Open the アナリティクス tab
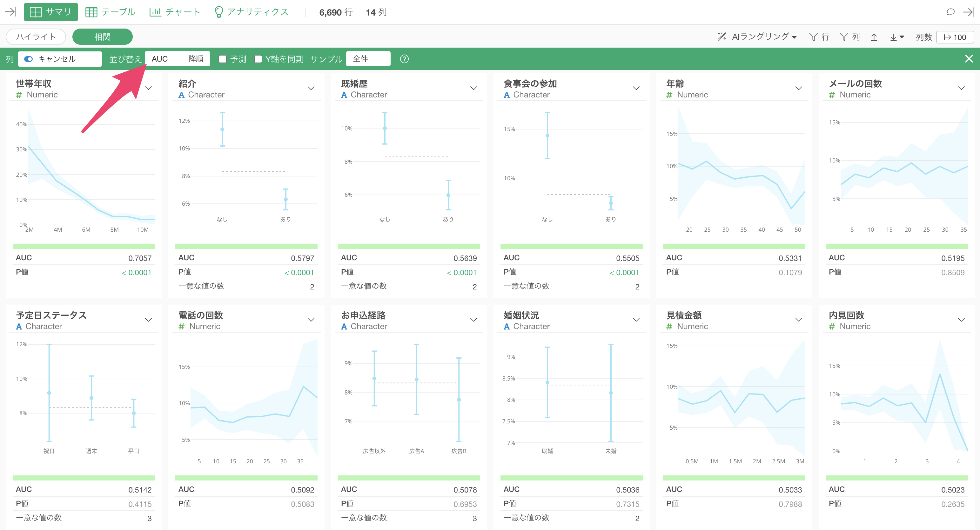 pyautogui.click(x=251, y=12)
